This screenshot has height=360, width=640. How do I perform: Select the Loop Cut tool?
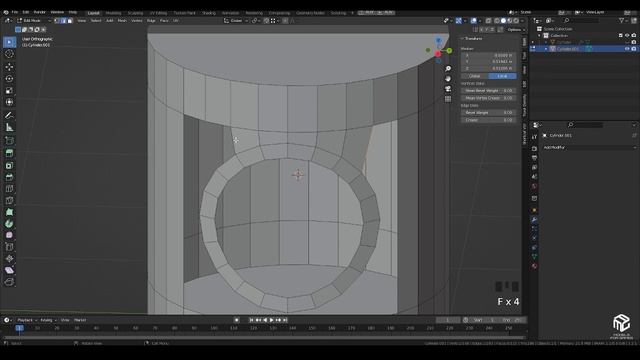pos(9,189)
